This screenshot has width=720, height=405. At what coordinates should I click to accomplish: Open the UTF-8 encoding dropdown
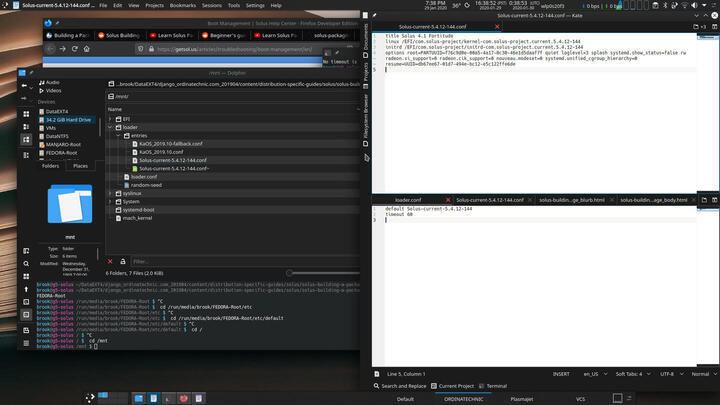672,374
